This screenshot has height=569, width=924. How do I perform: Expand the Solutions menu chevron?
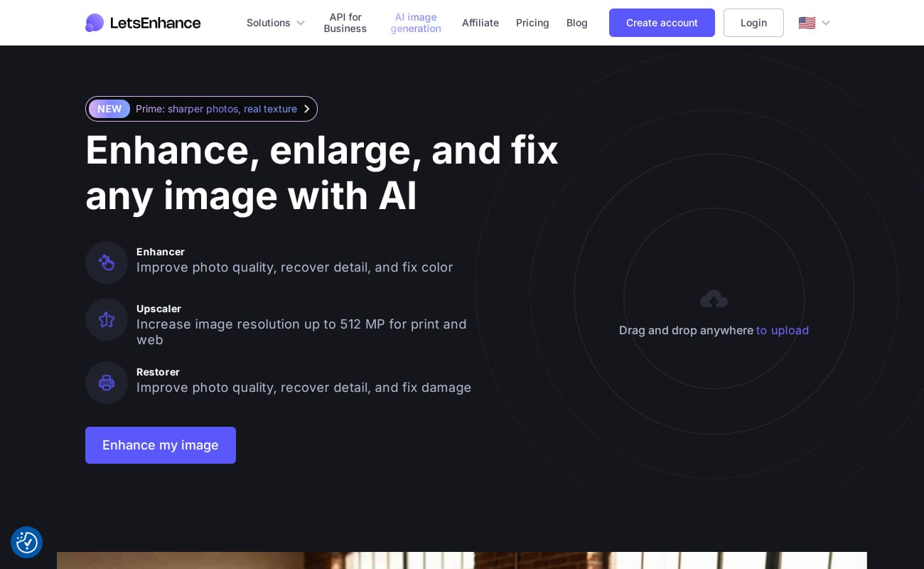pos(301,23)
